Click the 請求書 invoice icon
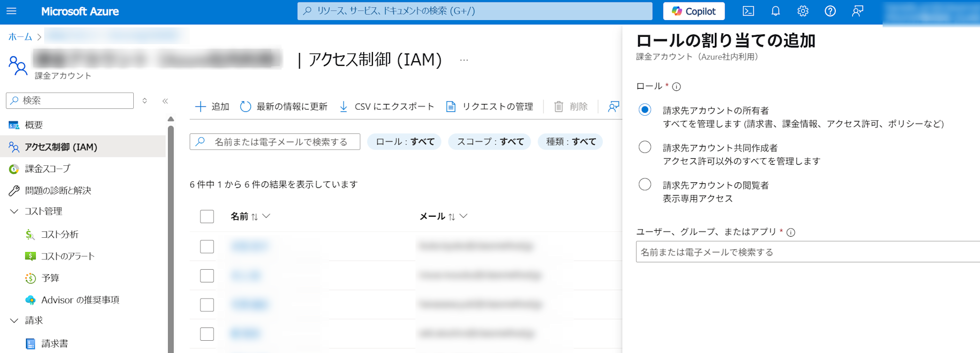This screenshot has height=353, width=980. pyautogui.click(x=30, y=344)
